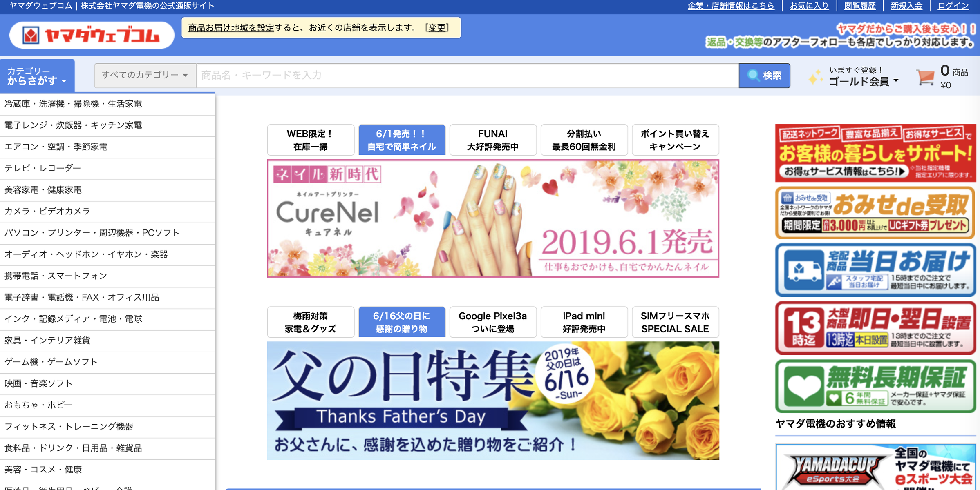
Task: Switch to ポイント買い替えキャンペーン tab
Action: 675,140
